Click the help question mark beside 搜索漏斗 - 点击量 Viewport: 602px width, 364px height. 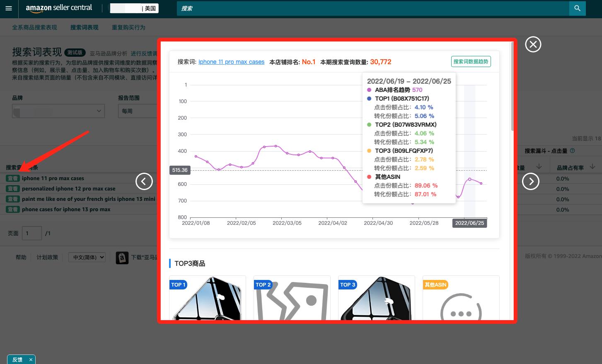point(572,150)
